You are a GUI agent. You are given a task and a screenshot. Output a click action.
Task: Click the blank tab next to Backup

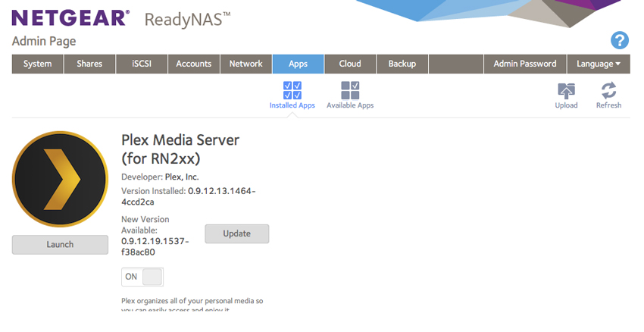click(456, 64)
